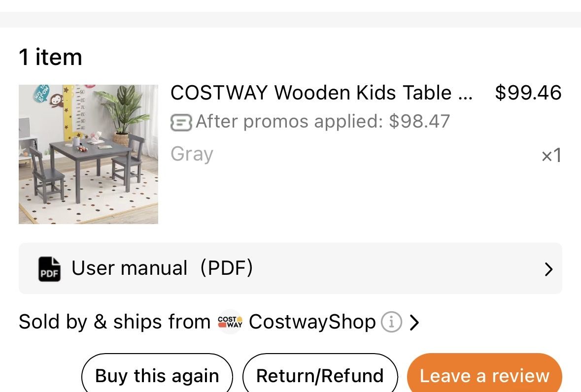Tap the $99.46 item price
The image size is (581, 392).
[528, 93]
